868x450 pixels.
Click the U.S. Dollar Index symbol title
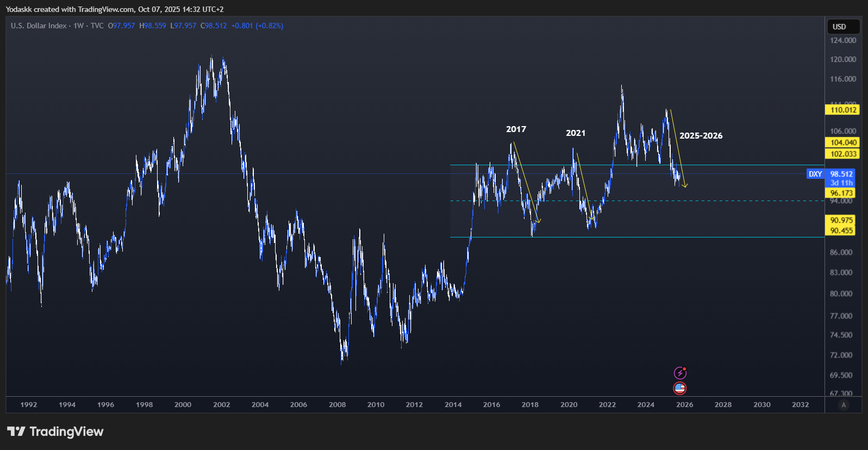(39, 26)
